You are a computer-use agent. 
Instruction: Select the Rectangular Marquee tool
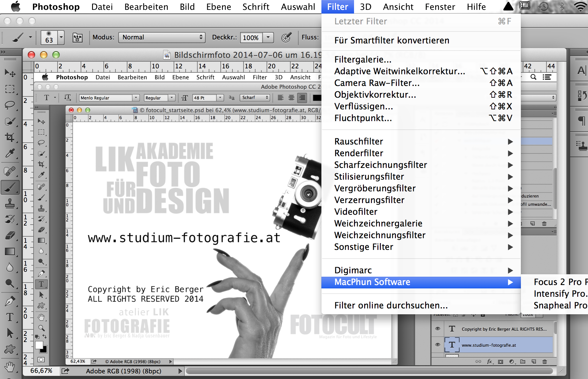[10, 89]
